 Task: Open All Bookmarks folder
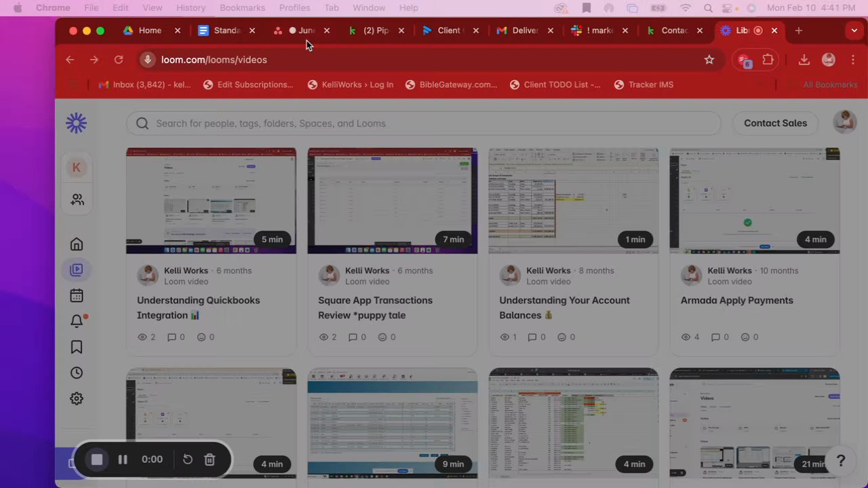(x=824, y=85)
